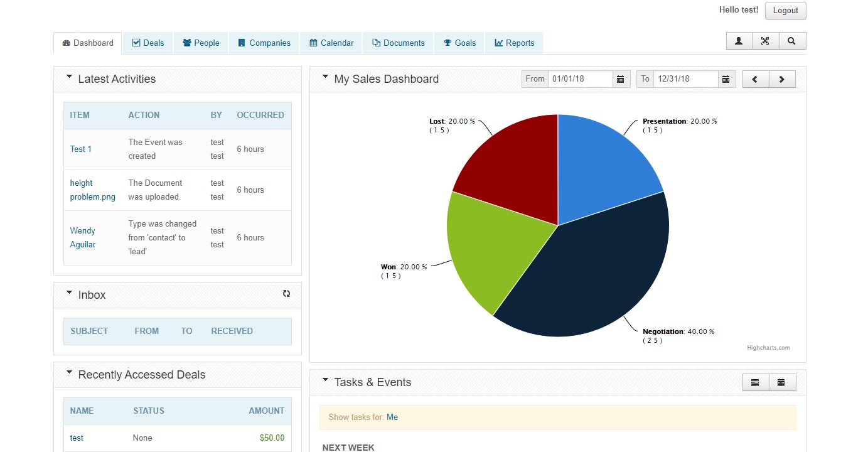Screen dimensions: 868x452
Task: Open search using the magnifier icon
Action: pyautogui.click(x=792, y=40)
